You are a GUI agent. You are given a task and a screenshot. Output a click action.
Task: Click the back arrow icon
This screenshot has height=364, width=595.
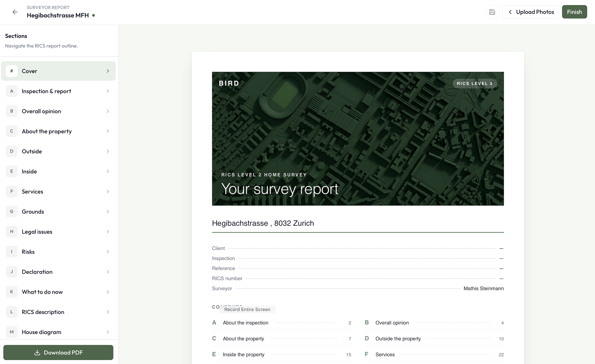pos(15,12)
